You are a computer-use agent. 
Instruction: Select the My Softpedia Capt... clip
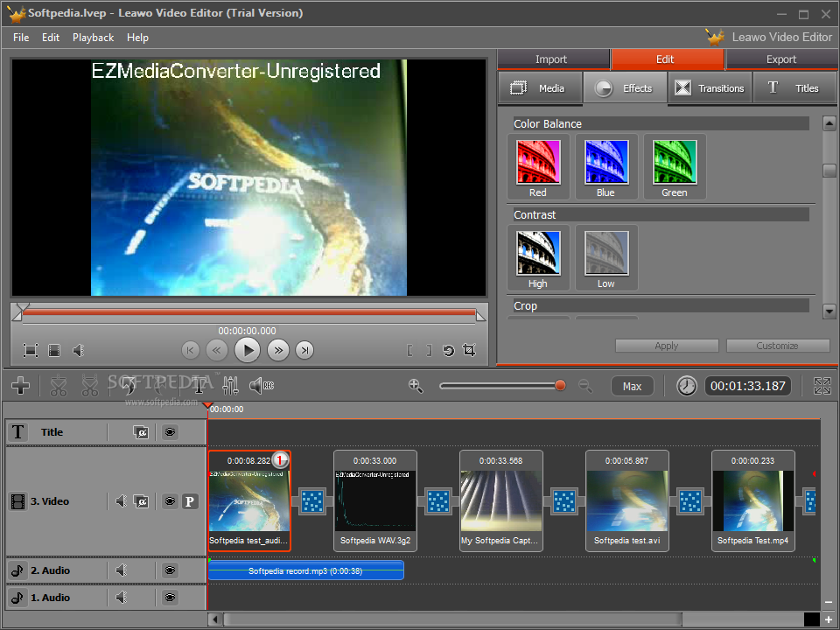click(500, 500)
